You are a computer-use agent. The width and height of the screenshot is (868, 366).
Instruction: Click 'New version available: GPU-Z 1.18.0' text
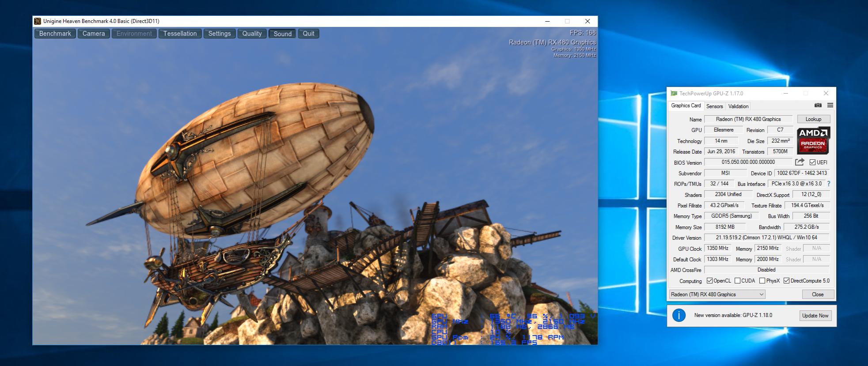click(x=733, y=315)
